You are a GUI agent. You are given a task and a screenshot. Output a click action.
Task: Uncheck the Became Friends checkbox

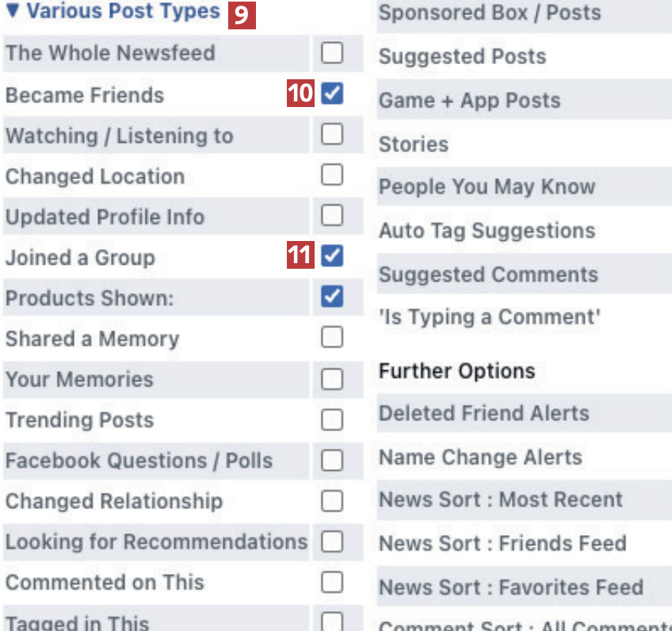[332, 94]
